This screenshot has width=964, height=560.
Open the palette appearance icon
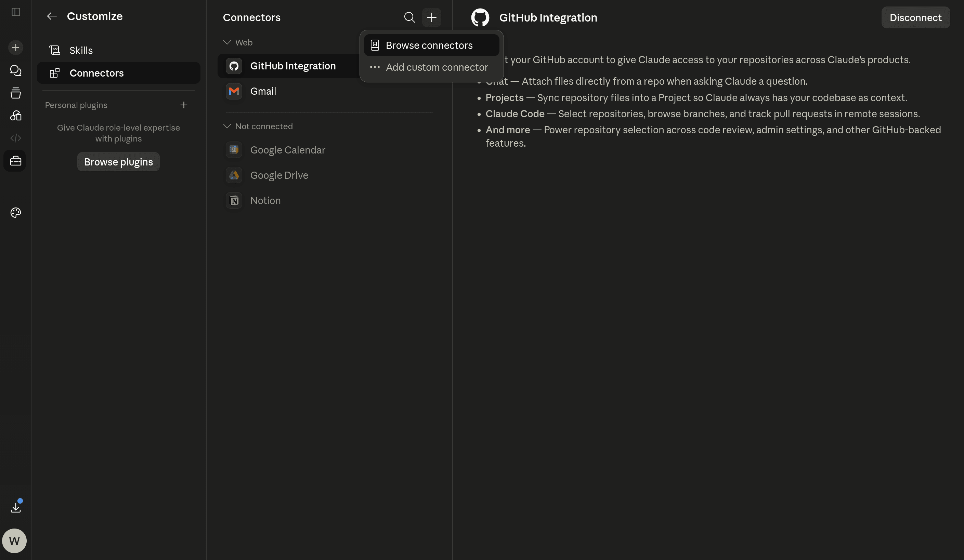point(16,213)
